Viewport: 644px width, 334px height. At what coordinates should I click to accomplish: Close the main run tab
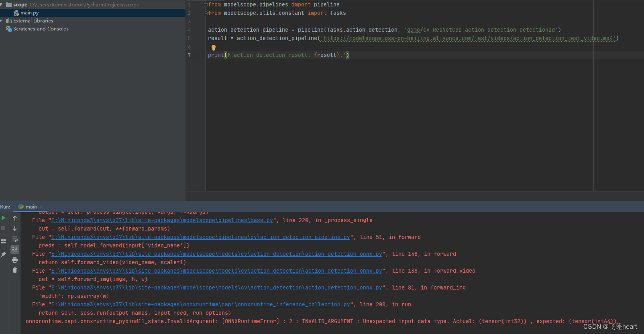pos(41,207)
